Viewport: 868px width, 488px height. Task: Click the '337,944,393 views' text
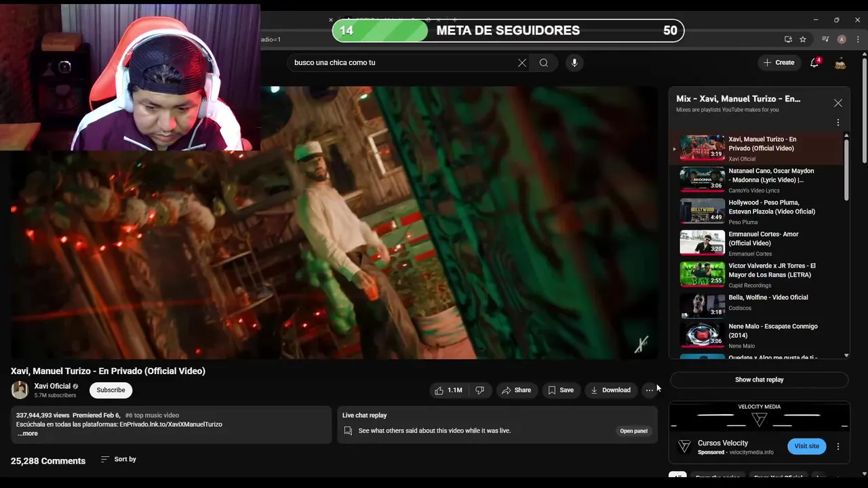43,415
